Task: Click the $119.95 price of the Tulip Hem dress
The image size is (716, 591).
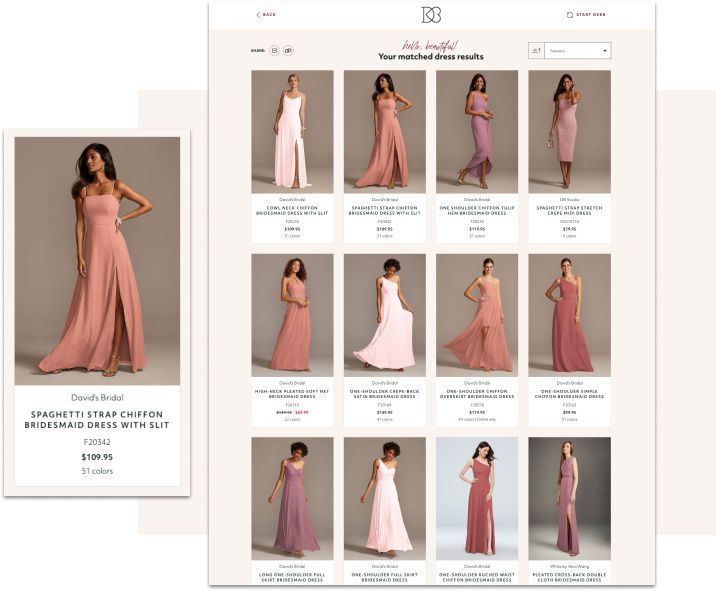Action: [x=477, y=229]
